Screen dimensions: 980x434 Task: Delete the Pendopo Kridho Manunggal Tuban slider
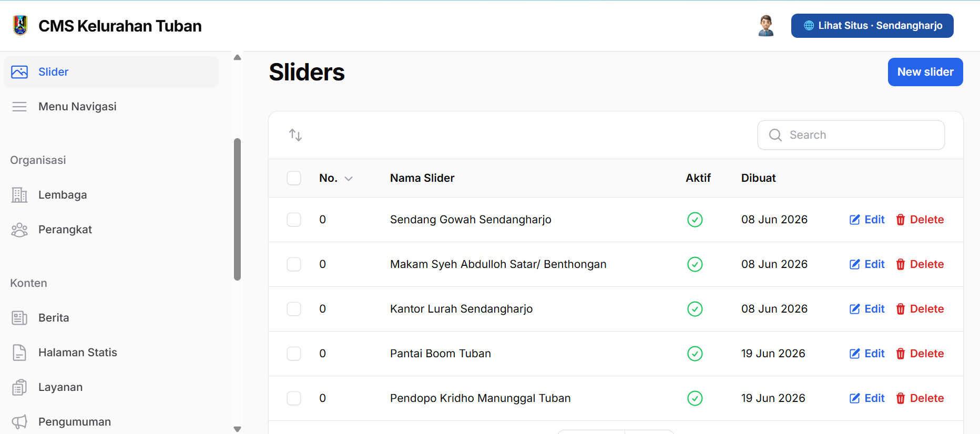[x=920, y=398]
